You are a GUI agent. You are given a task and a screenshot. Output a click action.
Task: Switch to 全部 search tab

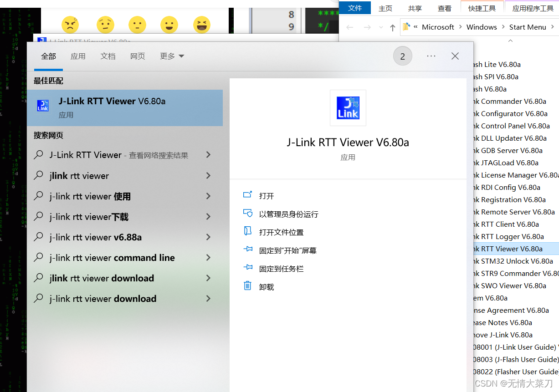click(x=48, y=56)
